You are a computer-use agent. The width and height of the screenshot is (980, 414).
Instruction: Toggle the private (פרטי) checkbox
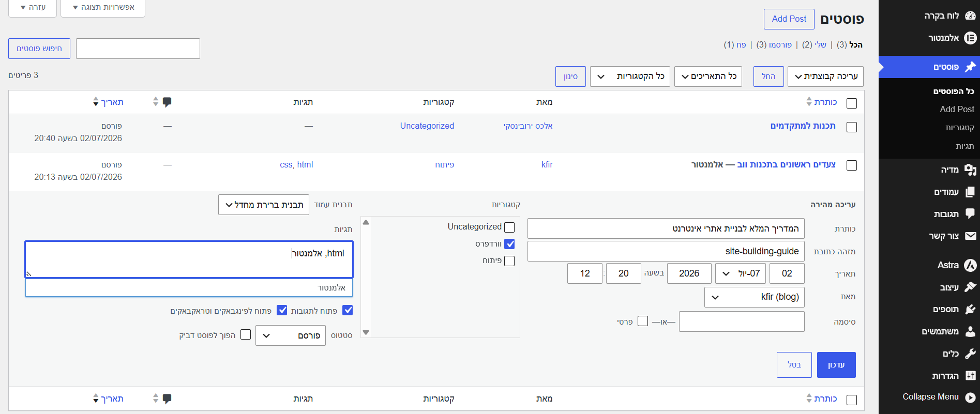click(x=643, y=321)
